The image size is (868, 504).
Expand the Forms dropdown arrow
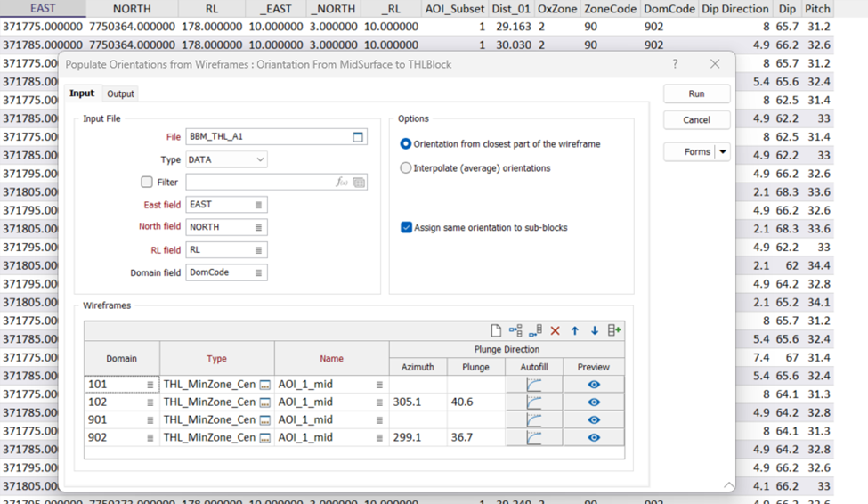(x=723, y=152)
